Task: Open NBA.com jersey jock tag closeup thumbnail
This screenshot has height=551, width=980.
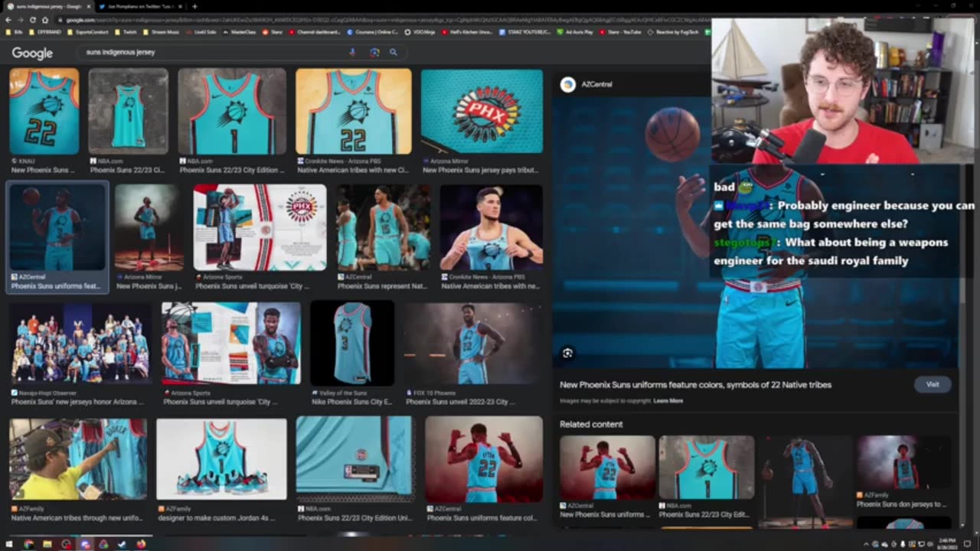Action: (355, 459)
